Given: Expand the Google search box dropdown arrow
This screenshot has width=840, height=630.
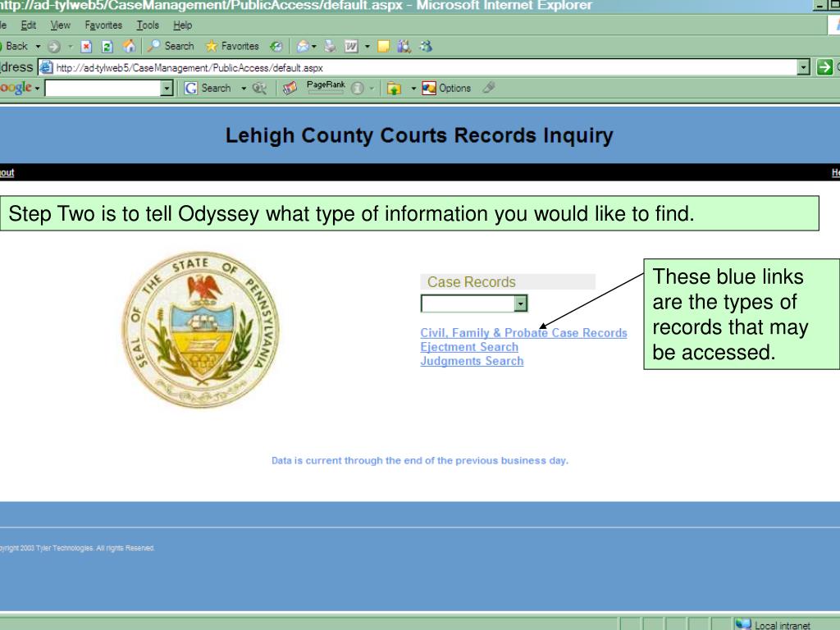Looking at the screenshot, I should pyautogui.click(x=167, y=88).
